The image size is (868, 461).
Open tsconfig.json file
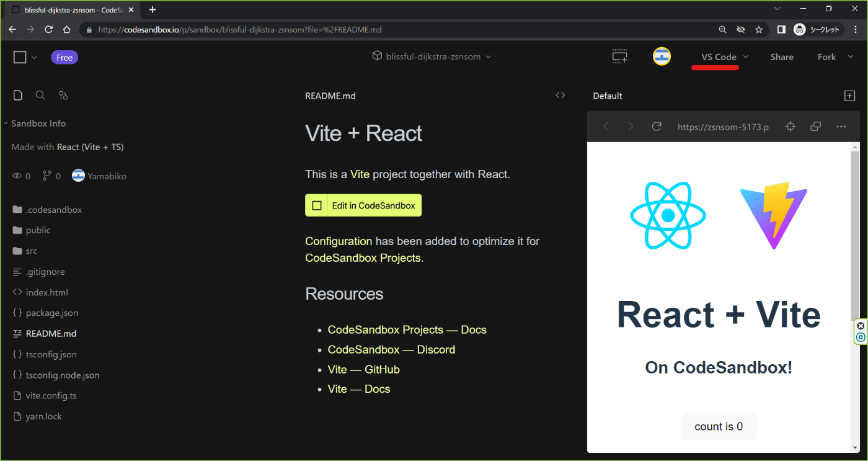(45, 354)
